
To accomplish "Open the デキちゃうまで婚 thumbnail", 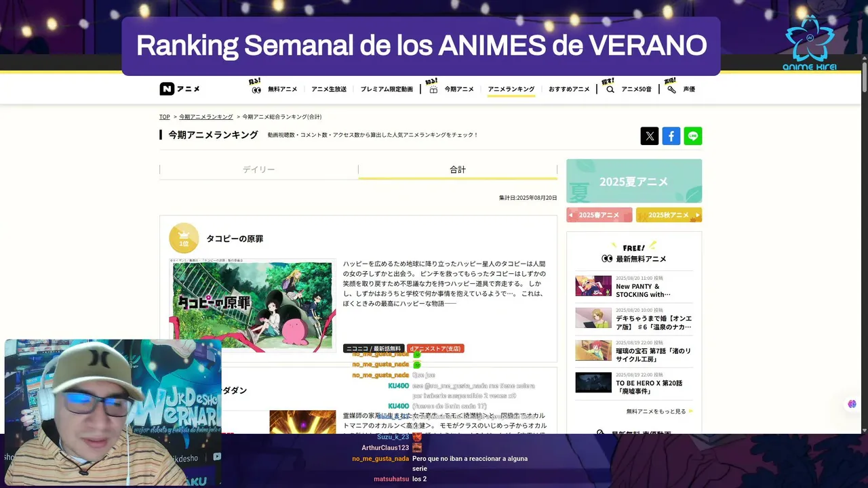I will [593, 318].
